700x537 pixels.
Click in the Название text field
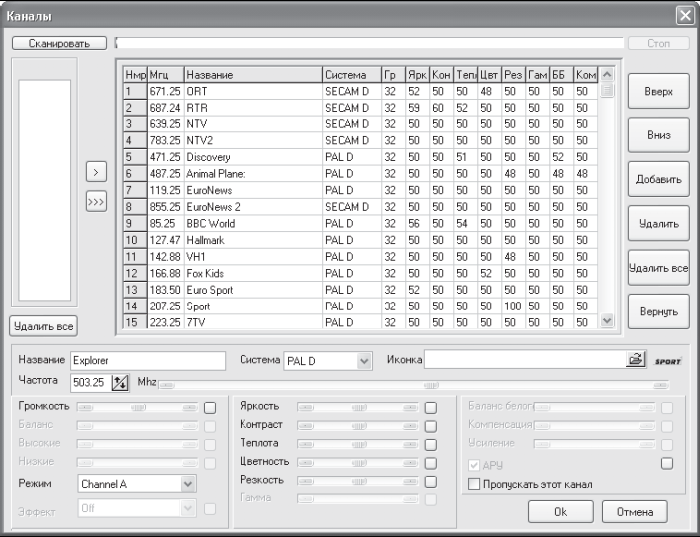point(148,361)
